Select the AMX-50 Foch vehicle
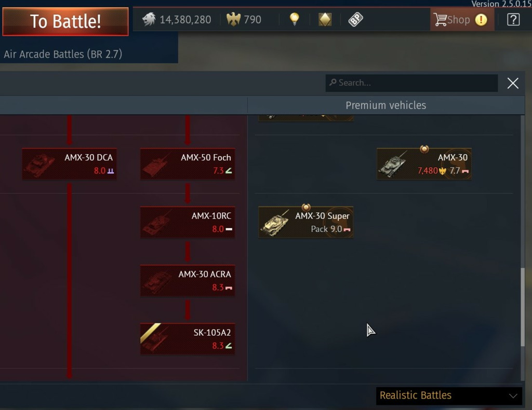This screenshot has height=410, width=532. click(x=188, y=164)
